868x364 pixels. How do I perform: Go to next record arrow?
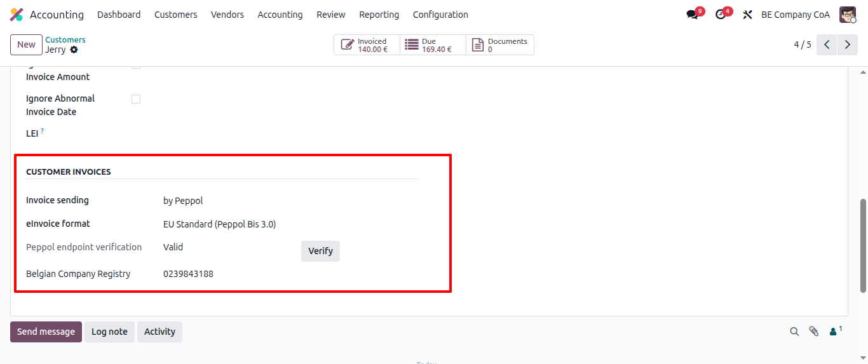coord(848,44)
